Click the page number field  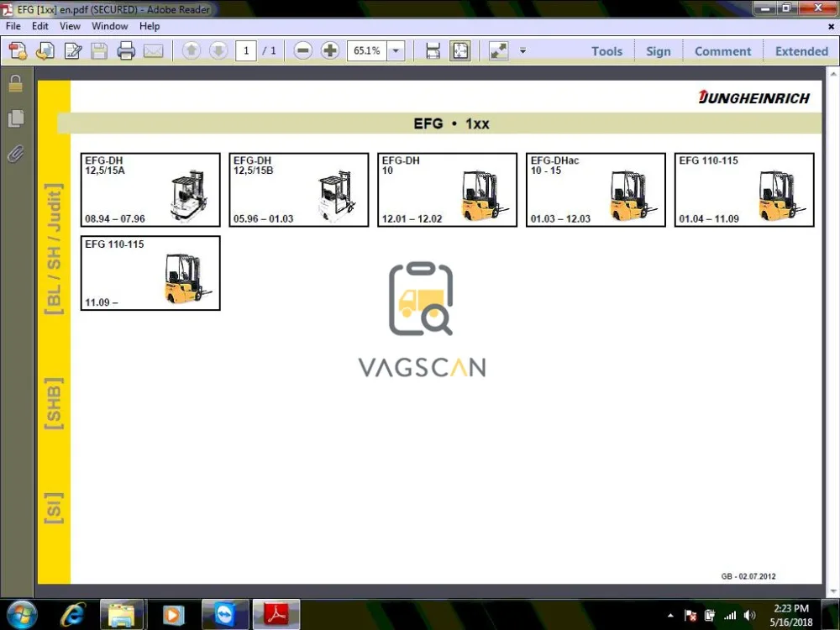[x=246, y=51]
